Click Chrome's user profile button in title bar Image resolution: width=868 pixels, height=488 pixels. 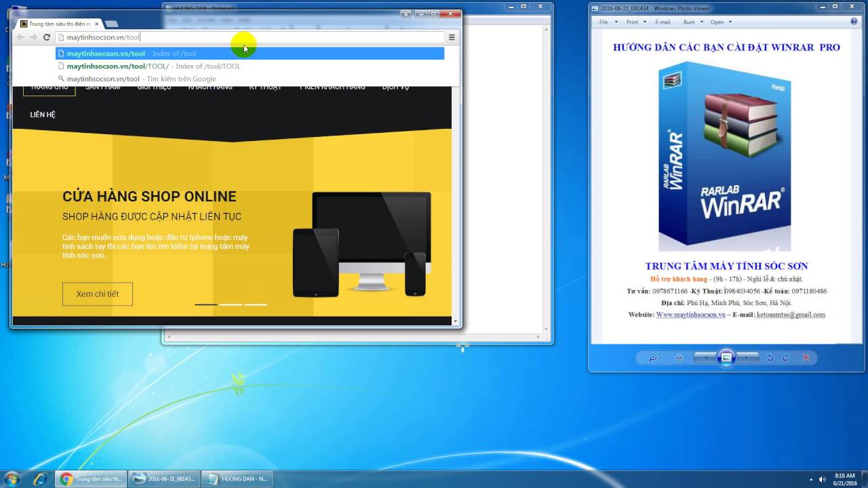pyautogui.click(x=406, y=14)
